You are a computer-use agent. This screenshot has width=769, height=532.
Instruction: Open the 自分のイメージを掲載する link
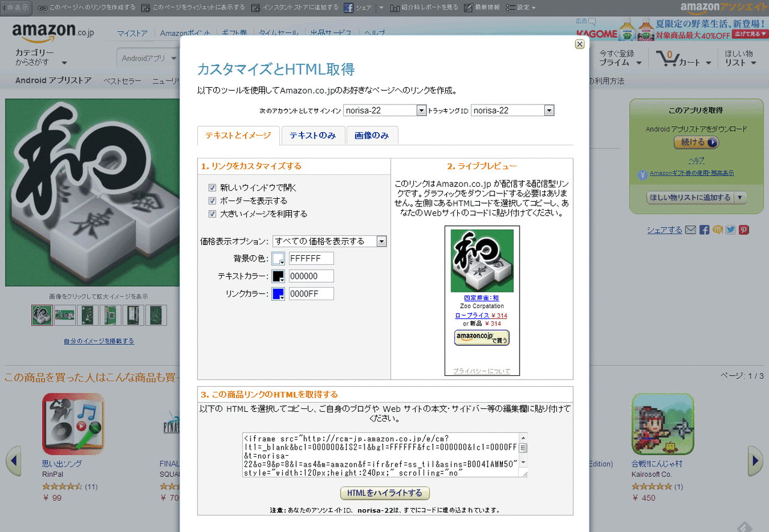click(x=99, y=341)
